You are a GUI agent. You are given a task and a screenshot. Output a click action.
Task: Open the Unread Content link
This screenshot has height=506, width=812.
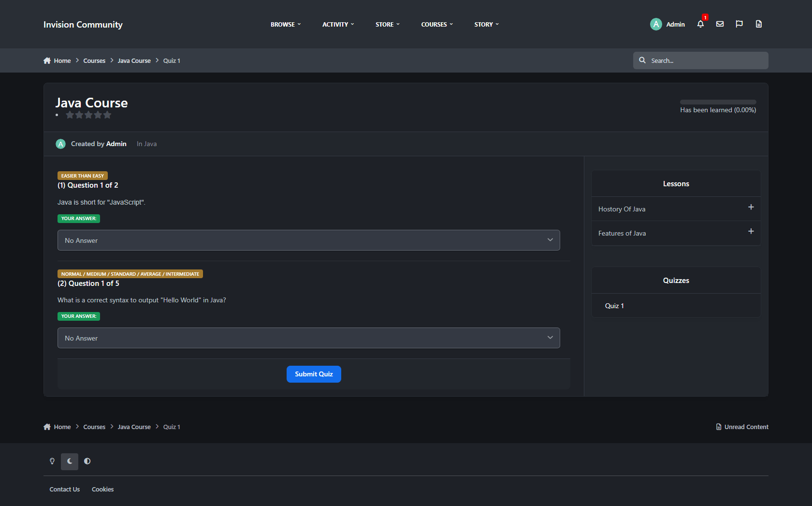[742, 427]
